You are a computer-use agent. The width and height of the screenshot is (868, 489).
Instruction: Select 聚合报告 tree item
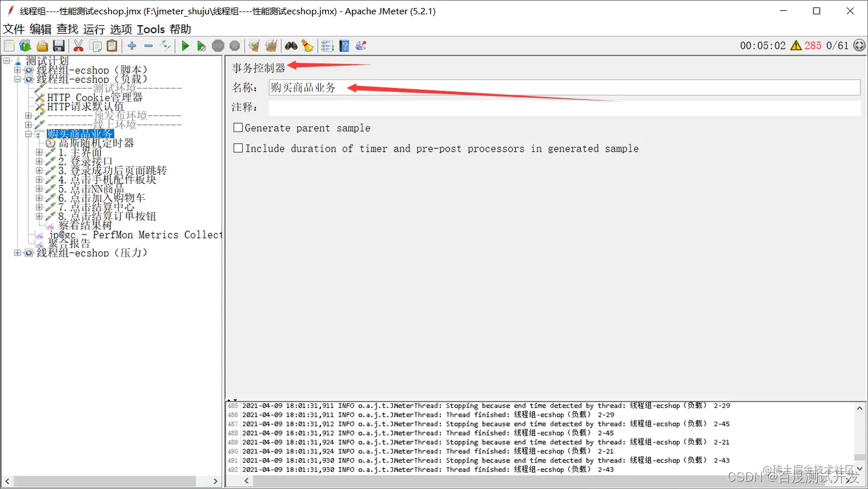pos(69,244)
